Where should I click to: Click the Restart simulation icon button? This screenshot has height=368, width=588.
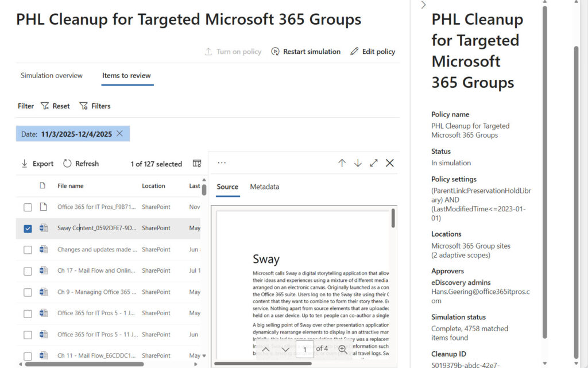point(276,52)
